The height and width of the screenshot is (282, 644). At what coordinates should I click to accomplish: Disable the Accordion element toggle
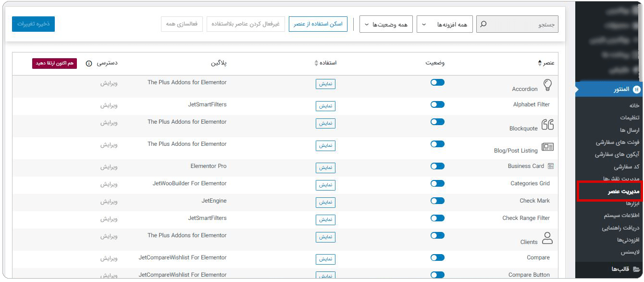(x=437, y=82)
